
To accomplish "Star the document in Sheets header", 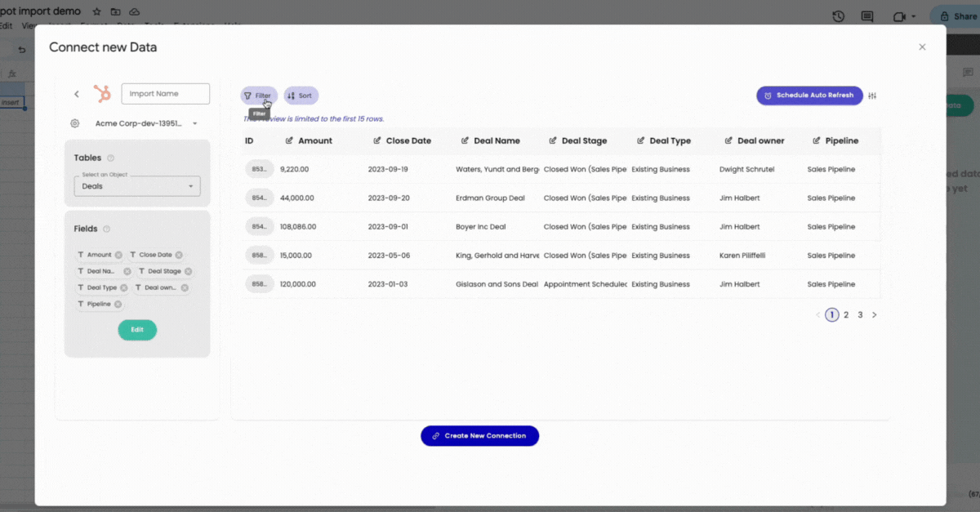I will 97,11.
